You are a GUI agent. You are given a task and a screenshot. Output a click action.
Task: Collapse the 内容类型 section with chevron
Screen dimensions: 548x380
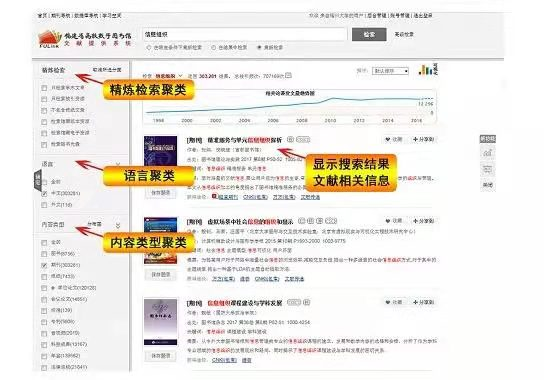pos(118,225)
